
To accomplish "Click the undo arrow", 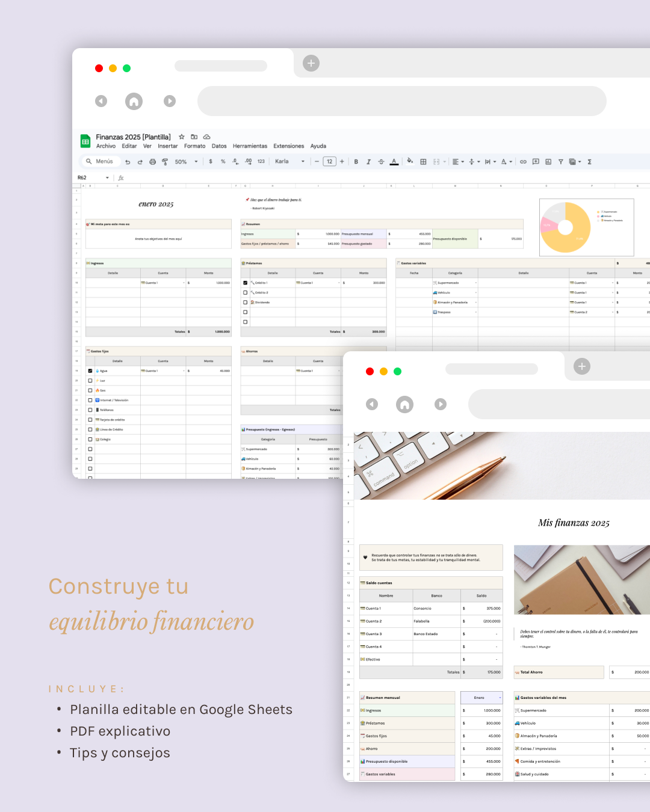I will [128, 162].
